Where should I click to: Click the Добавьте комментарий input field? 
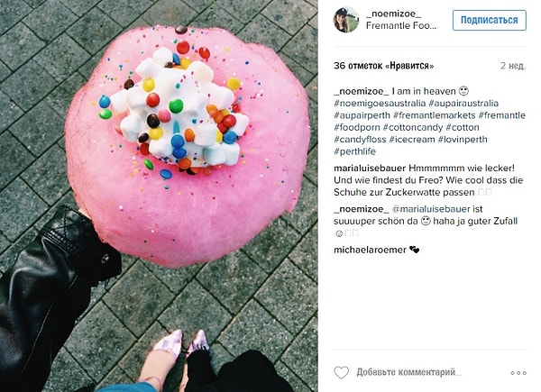pyautogui.click(x=408, y=372)
